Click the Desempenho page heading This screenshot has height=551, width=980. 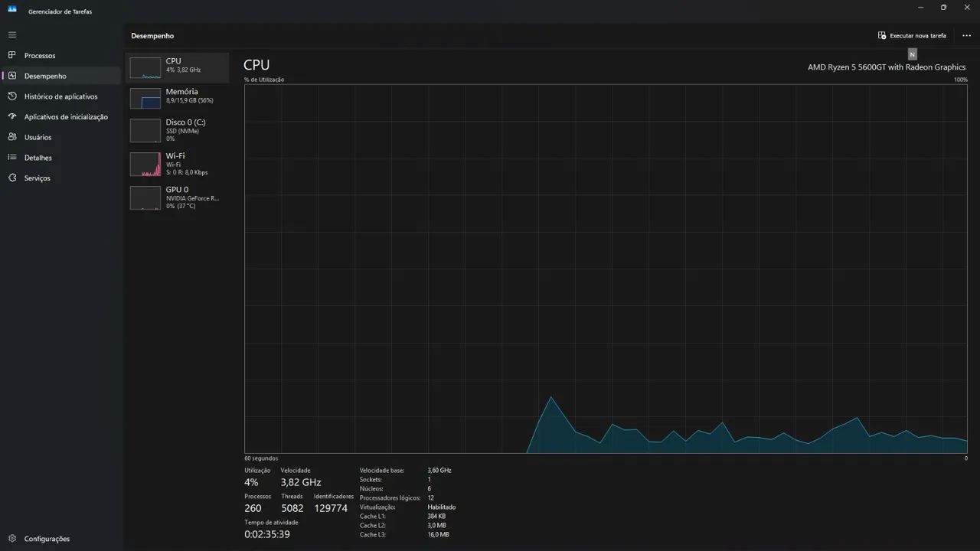[152, 36]
